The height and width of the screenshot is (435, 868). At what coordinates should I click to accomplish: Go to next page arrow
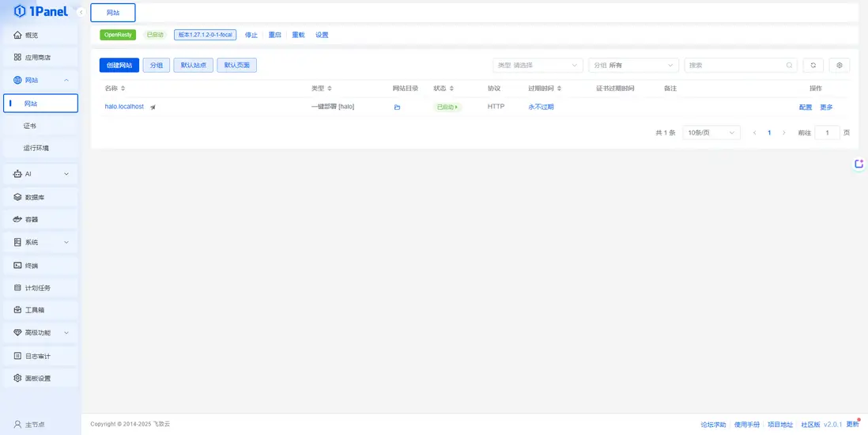(784, 133)
